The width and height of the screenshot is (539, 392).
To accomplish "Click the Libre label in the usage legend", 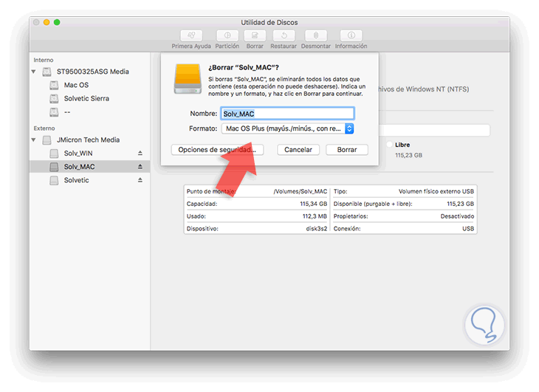I will coord(402,145).
